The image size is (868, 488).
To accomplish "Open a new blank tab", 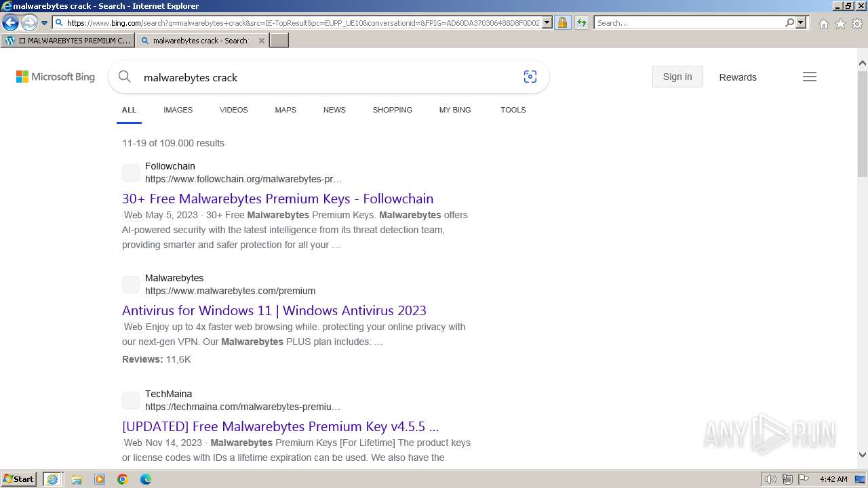I will click(x=279, y=41).
